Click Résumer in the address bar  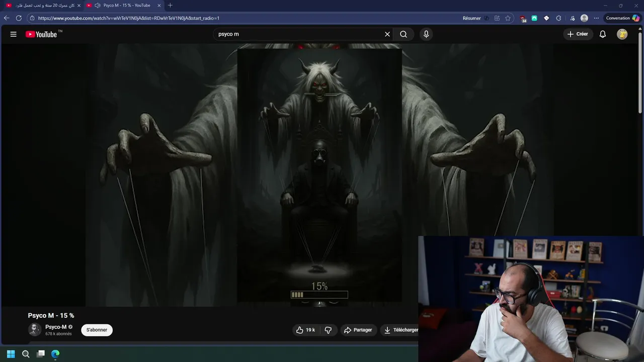[x=471, y=18]
